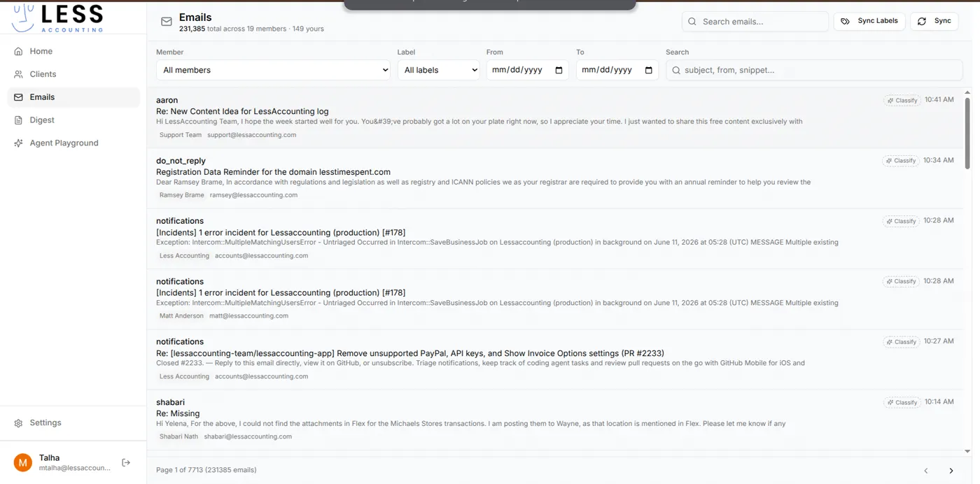Open the All labels dropdown
980x484 pixels.
tap(438, 70)
